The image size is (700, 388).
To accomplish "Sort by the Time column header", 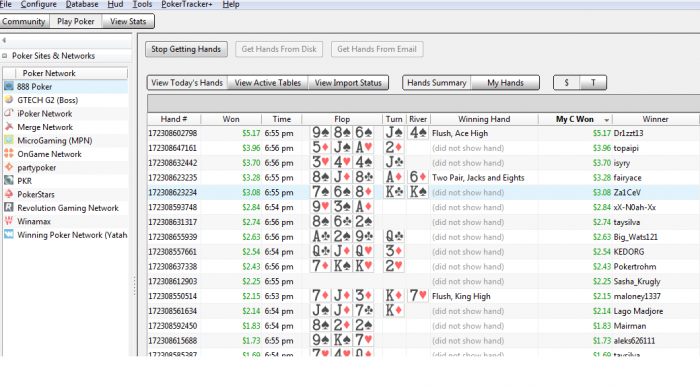I will pos(282,119).
